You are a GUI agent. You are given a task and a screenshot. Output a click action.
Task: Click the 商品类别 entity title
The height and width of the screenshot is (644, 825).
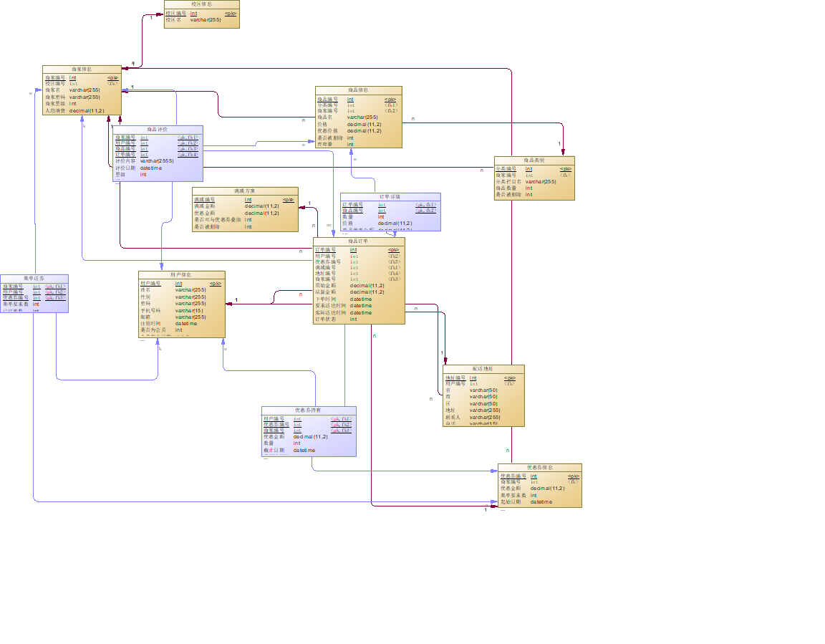(x=534, y=160)
